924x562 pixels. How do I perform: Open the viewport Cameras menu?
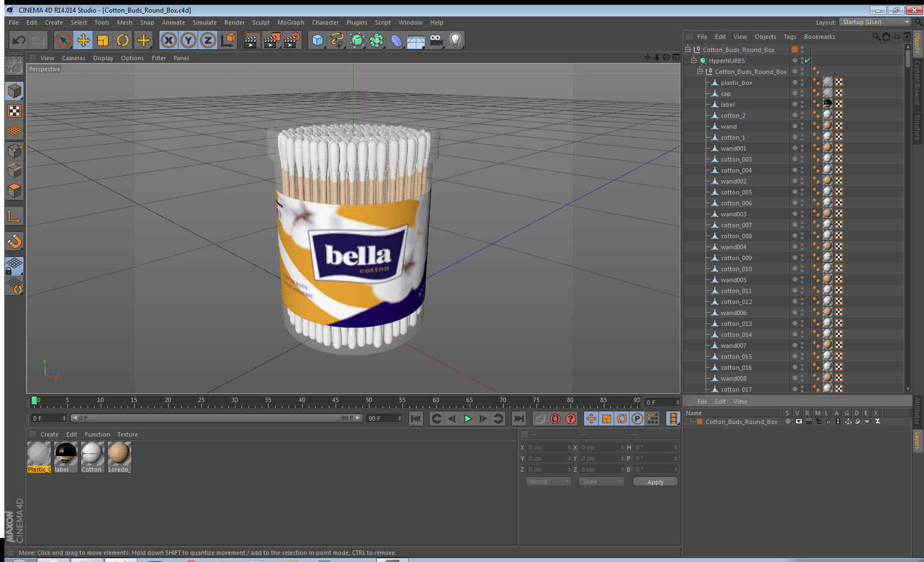[x=73, y=58]
